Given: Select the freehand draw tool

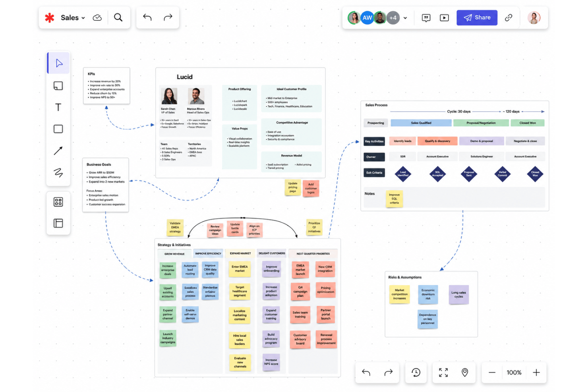Looking at the screenshot, I should [58, 172].
